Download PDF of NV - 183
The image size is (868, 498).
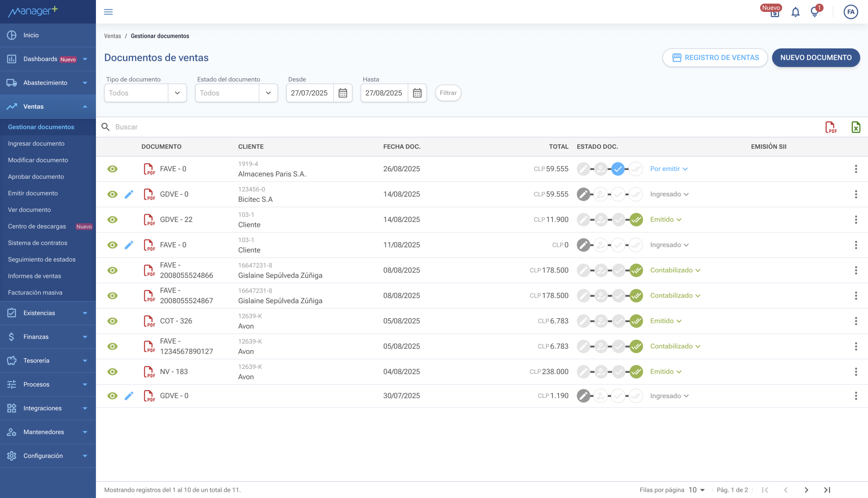click(x=149, y=371)
